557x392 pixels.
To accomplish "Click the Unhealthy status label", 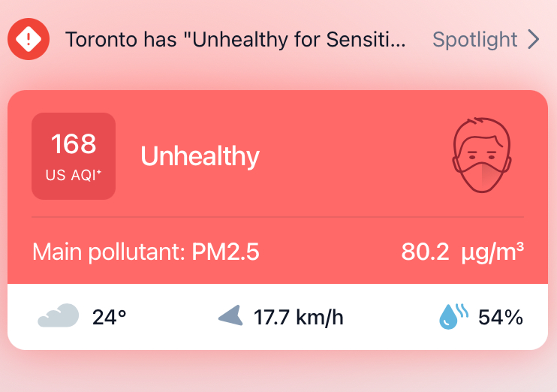I will click(200, 156).
